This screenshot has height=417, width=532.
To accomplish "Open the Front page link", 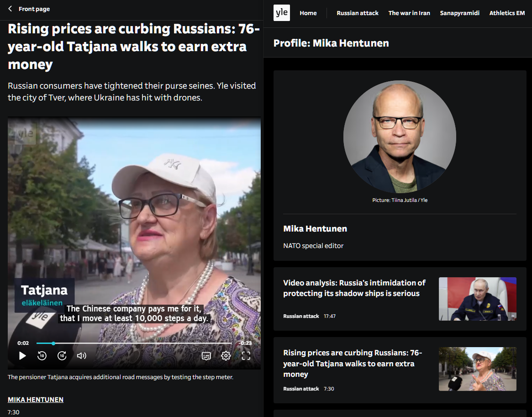I will point(34,9).
